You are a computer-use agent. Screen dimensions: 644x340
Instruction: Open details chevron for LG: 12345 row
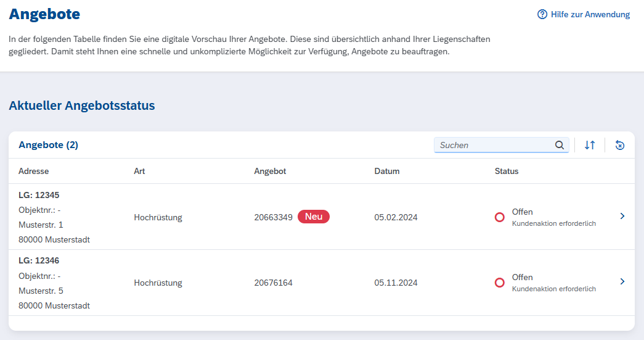[x=622, y=216]
